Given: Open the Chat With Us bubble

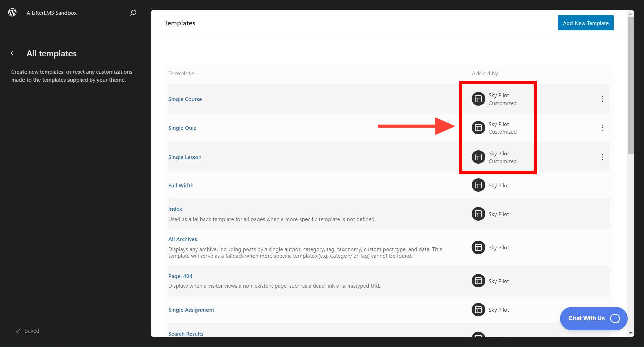Looking at the screenshot, I should tap(593, 318).
